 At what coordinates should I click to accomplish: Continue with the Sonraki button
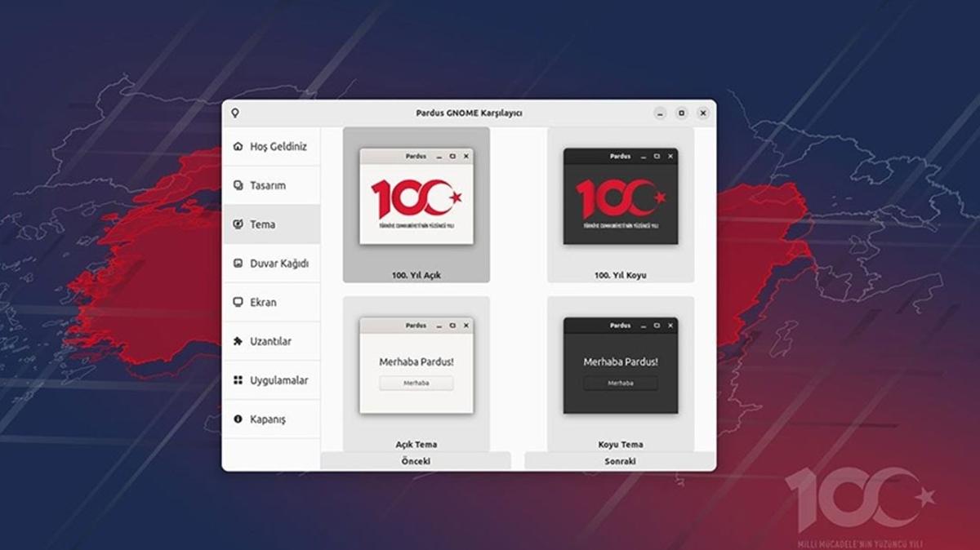(x=621, y=461)
